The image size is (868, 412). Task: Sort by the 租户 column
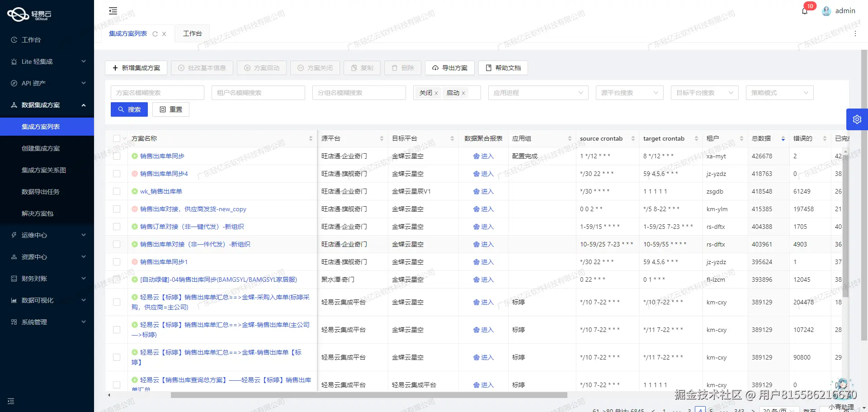tap(741, 138)
